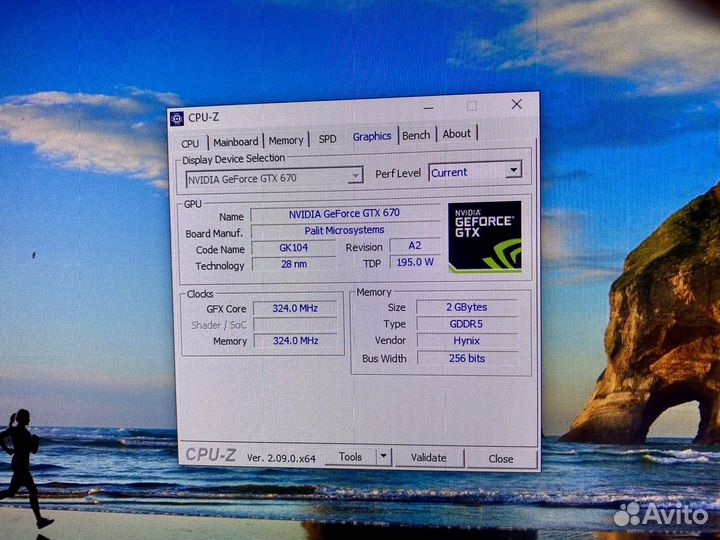Click the CPU-Z app icon in title bar
720x540 pixels.
point(177,118)
